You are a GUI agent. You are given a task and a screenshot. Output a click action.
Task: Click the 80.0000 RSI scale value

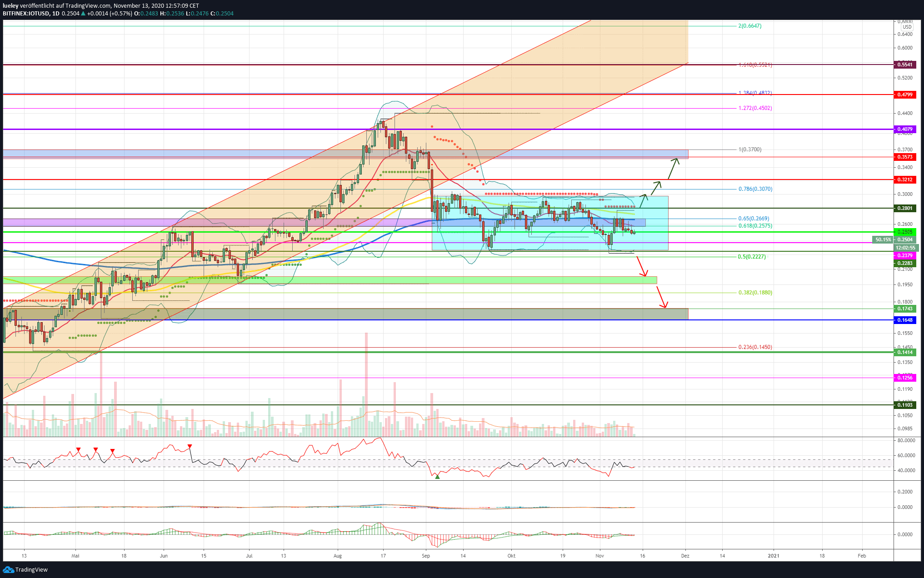[906, 440]
